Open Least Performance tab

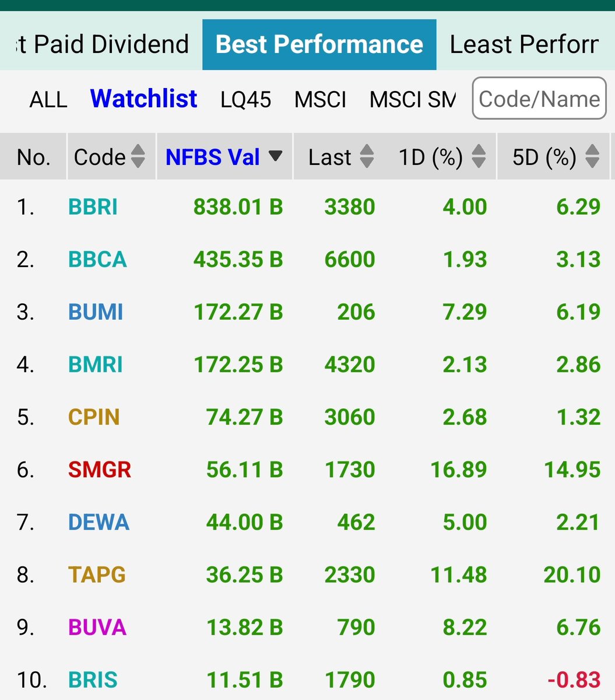[x=525, y=44]
